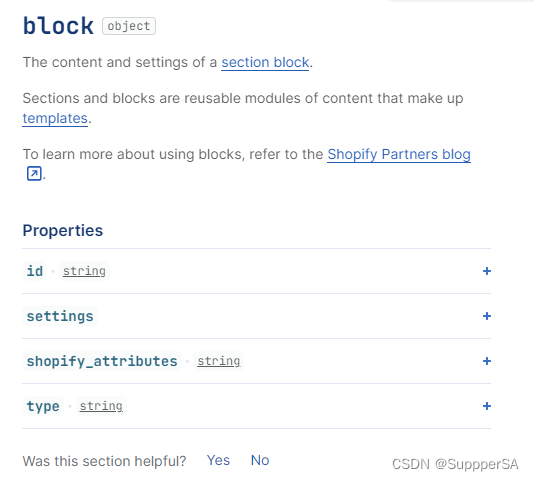Click the external link arrow icon
This screenshot has height=481, width=534.
(34, 173)
